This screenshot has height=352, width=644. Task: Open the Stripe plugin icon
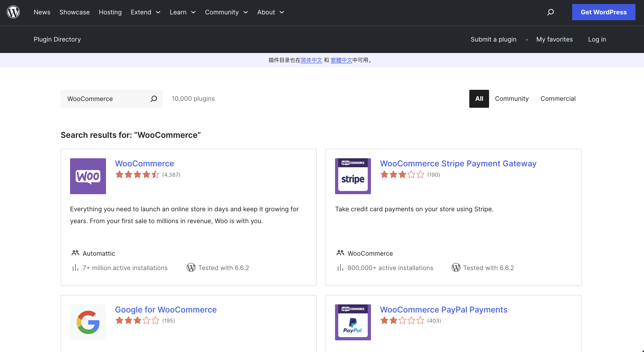click(353, 176)
